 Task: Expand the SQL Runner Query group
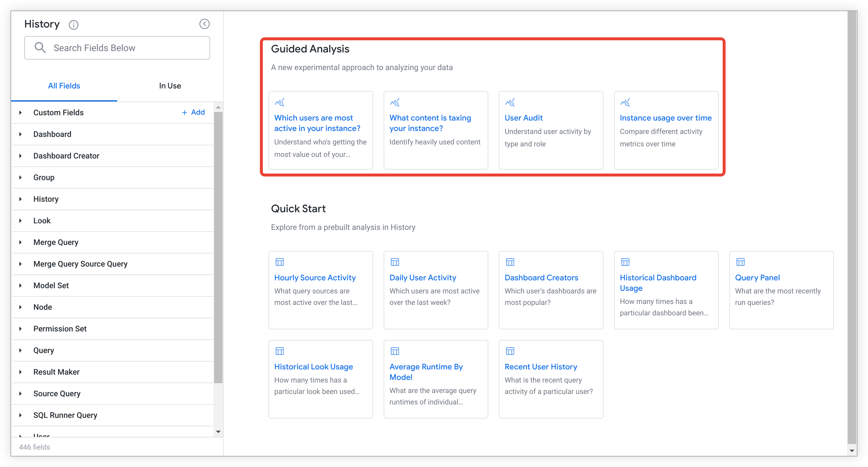[21, 415]
